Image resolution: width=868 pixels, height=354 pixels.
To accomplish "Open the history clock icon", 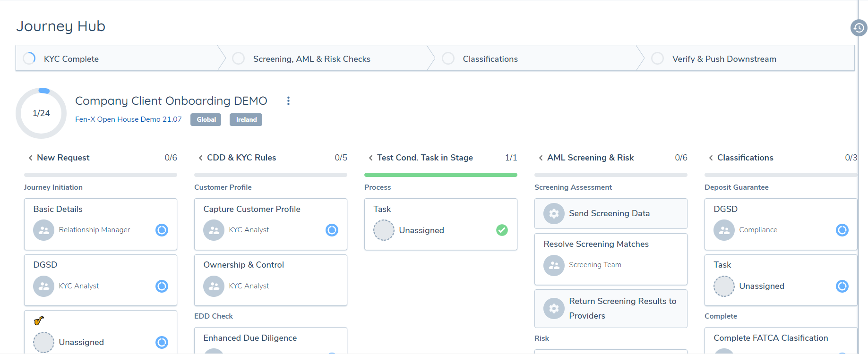I will [859, 28].
